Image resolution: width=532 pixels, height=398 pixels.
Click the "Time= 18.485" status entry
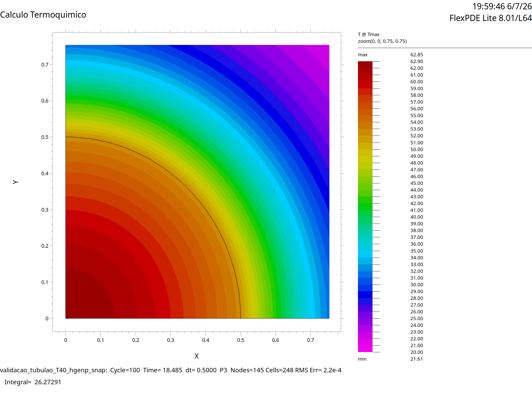tap(163, 370)
